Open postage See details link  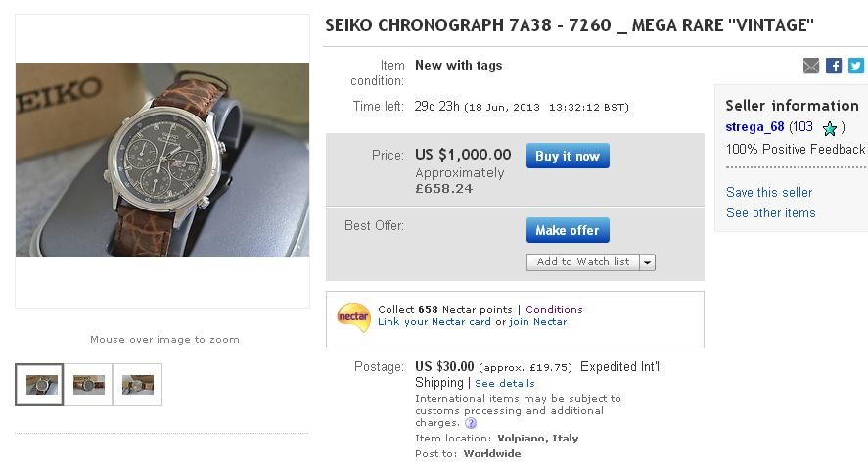tap(505, 383)
